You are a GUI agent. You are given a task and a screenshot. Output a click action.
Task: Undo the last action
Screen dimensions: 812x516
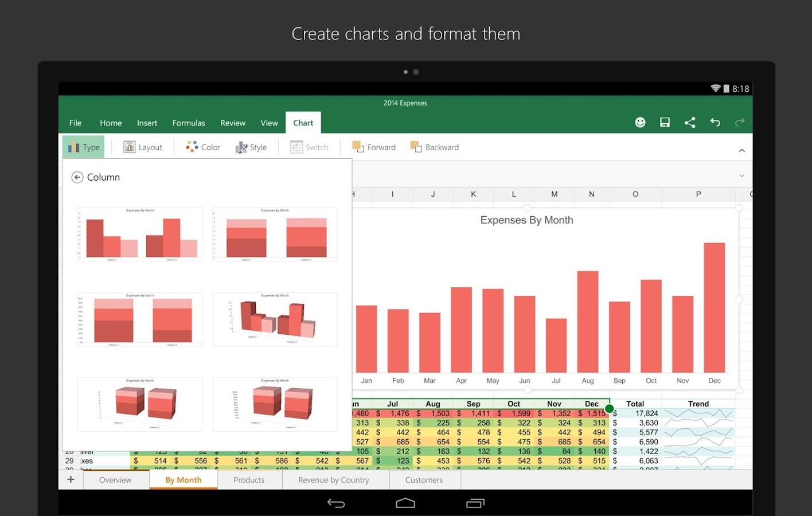click(x=715, y=122)
